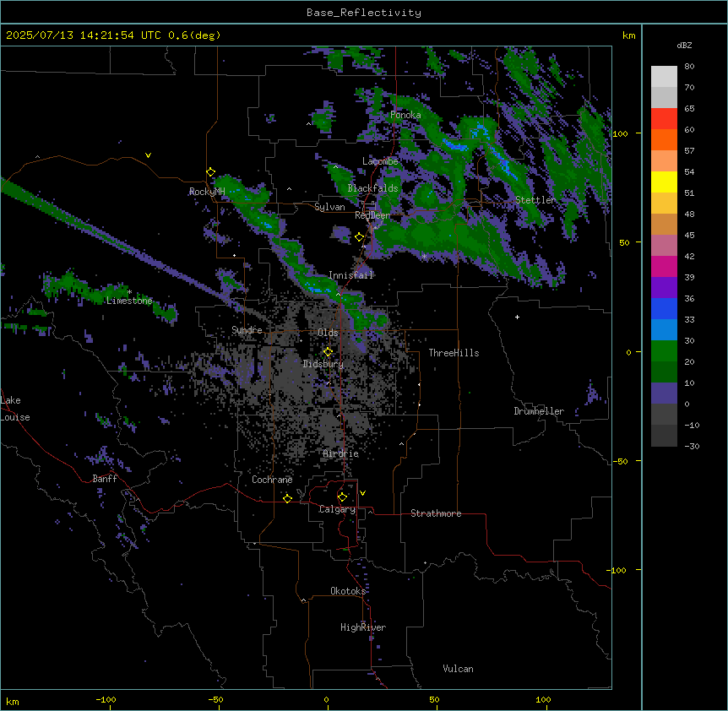Click the Olds map label
Viewport: 728px width, 711px height.
(328, 333)
